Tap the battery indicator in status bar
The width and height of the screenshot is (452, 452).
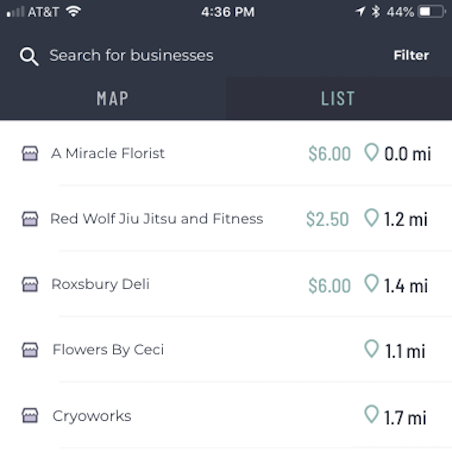(x=432, y=12)
